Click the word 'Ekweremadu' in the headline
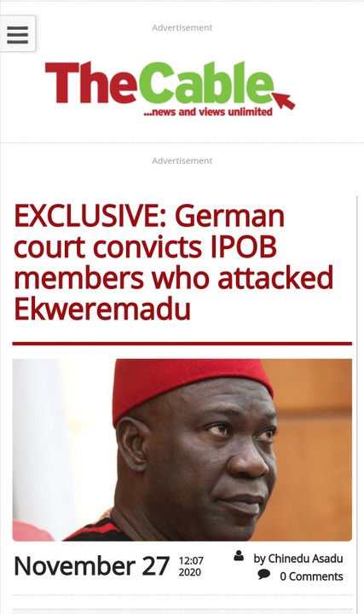 (x=102, y=309)
